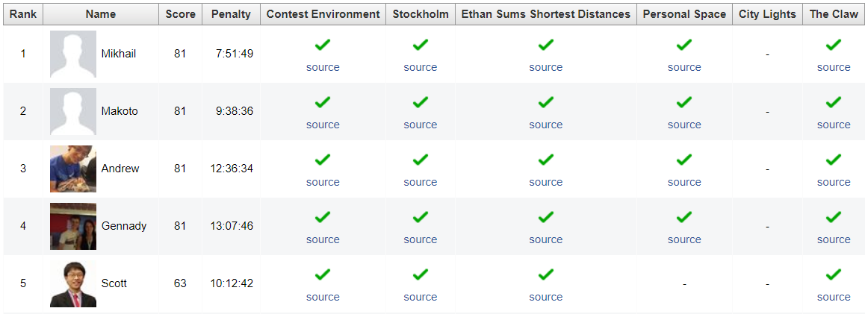Click Scott's profile picture
Screen dimensions: 868x314
click(73, 283)
